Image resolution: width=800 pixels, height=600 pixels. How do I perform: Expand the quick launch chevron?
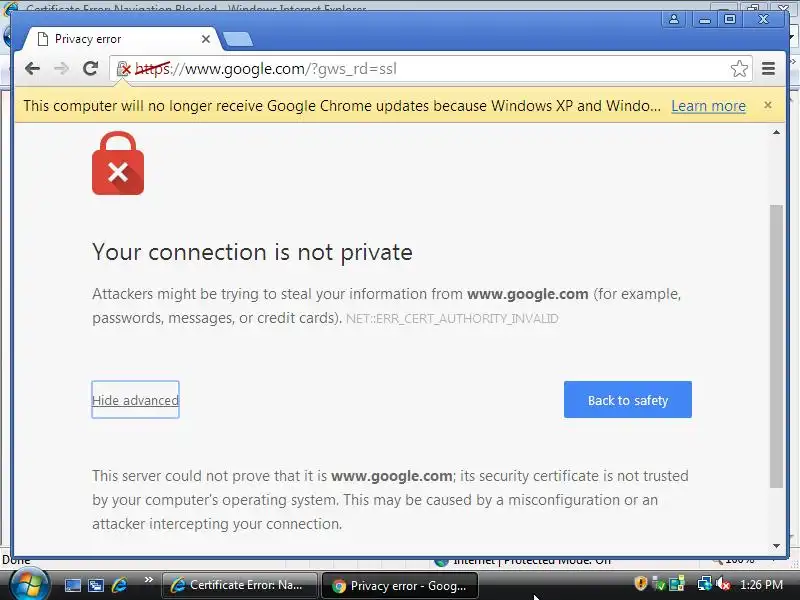pos(148,579)
